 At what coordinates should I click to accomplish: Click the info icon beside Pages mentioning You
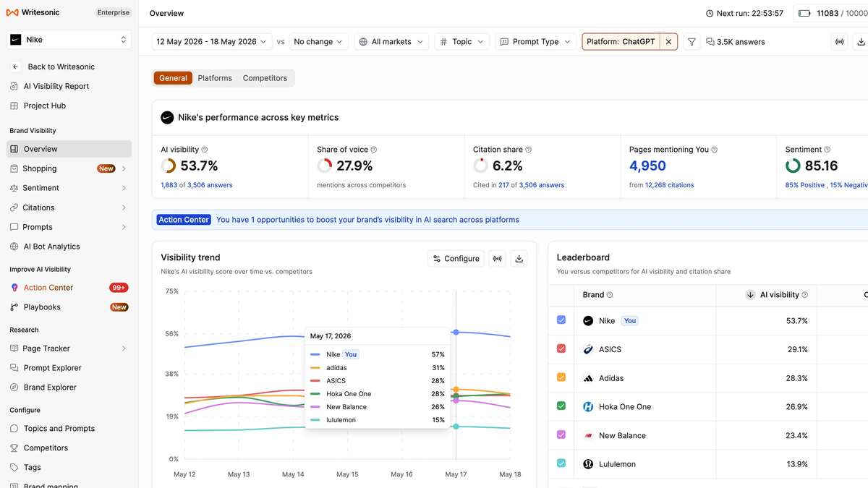pos(715,150)
